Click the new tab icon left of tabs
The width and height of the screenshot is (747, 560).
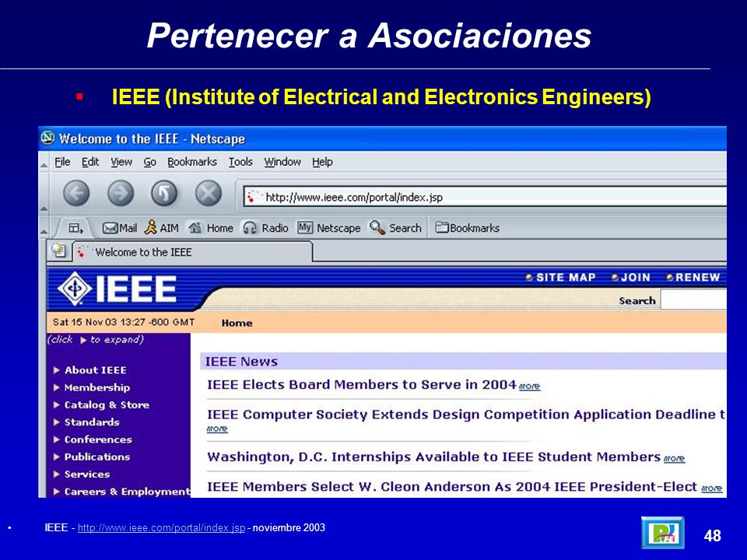pos(58,251)
